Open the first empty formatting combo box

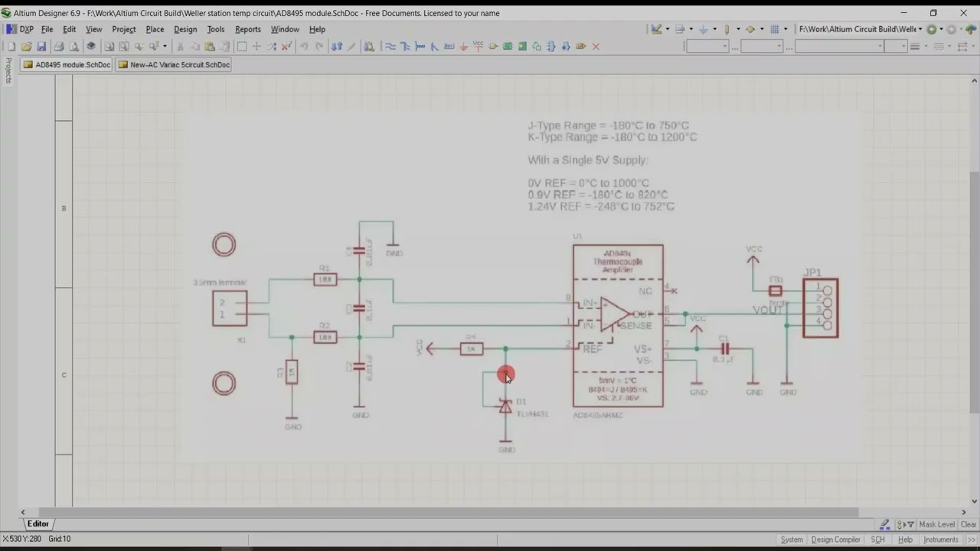[x=707, y=47]
